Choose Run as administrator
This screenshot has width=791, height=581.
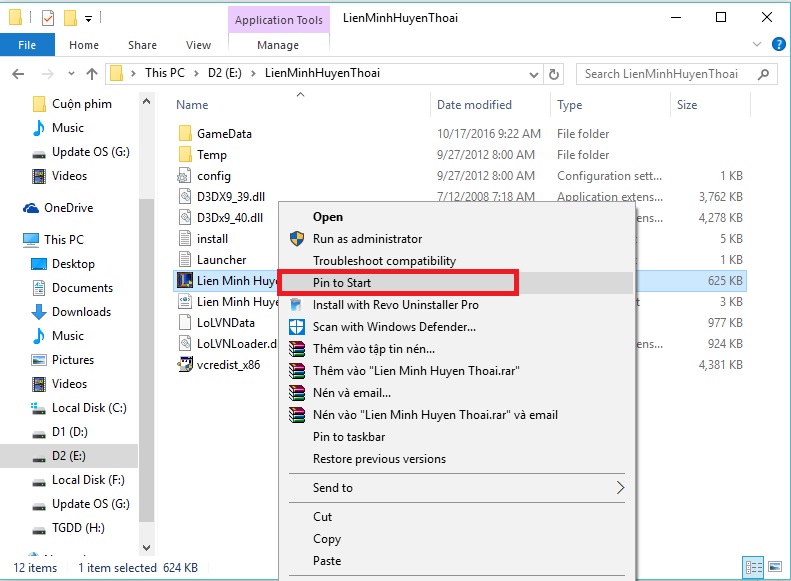pos(367,239)
